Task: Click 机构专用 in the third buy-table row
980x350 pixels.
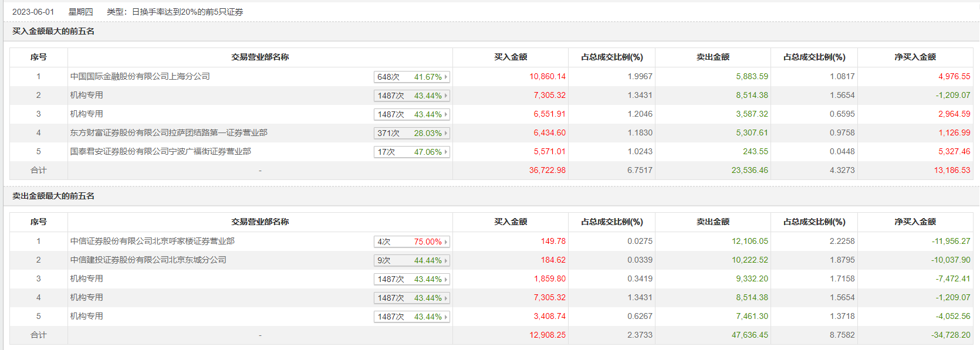Action: (x=86, y=114)
